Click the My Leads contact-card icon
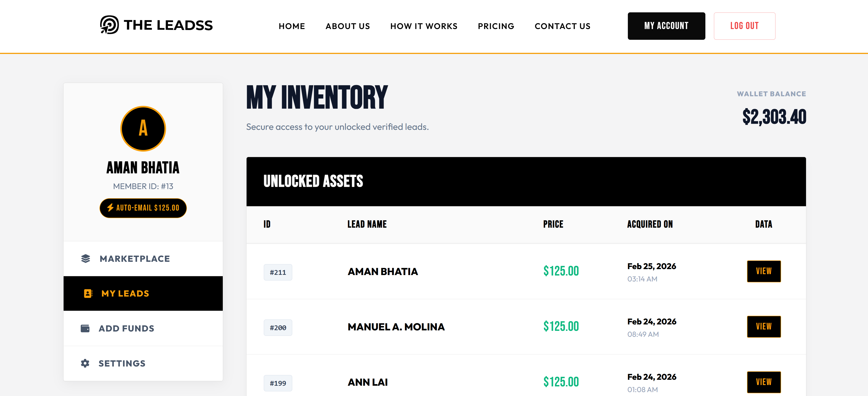Image resolution: width=868 pixels, height=396 pixels. click(88, 294)
